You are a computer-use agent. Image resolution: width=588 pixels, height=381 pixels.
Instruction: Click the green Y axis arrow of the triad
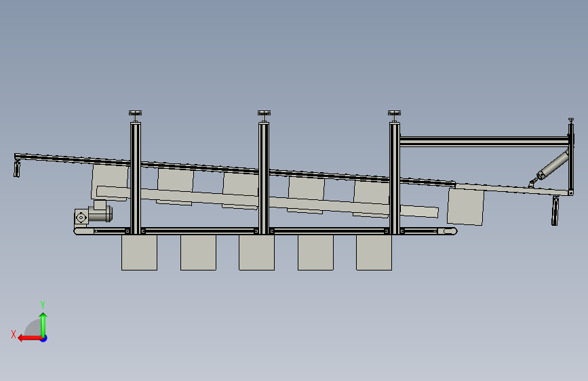[43, 325]
